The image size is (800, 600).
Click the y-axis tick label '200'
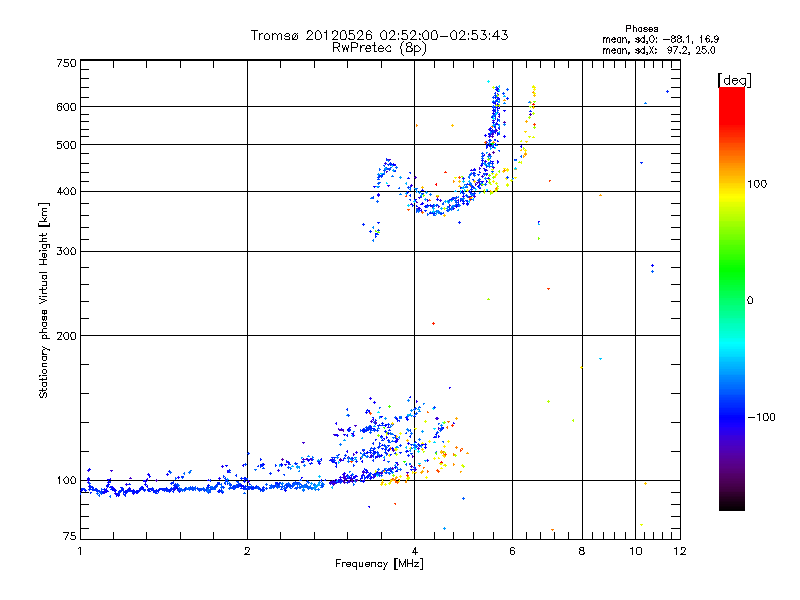(66, 336)
